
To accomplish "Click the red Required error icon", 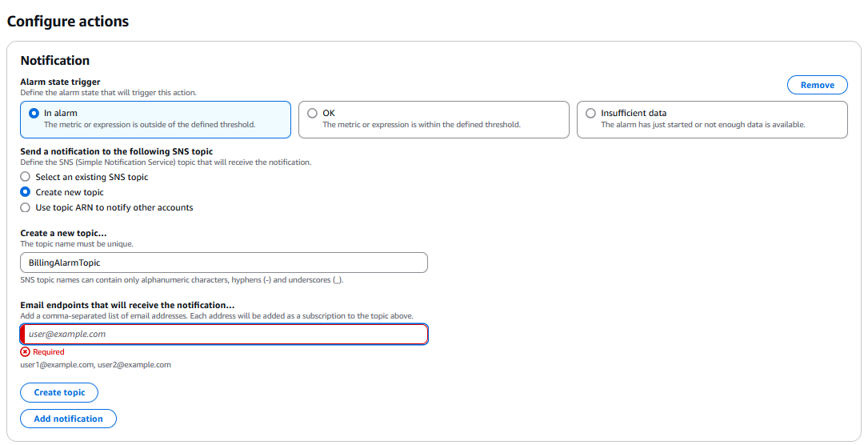I will point(26,352).
